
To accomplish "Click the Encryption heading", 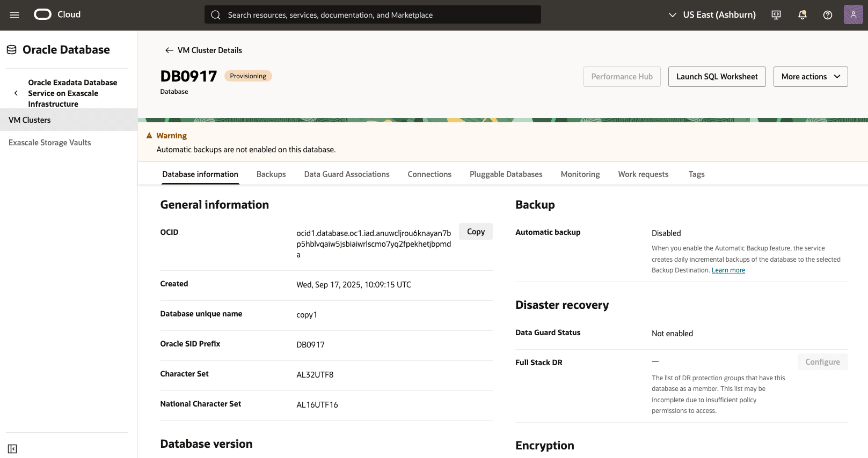I will pos(545,446).
